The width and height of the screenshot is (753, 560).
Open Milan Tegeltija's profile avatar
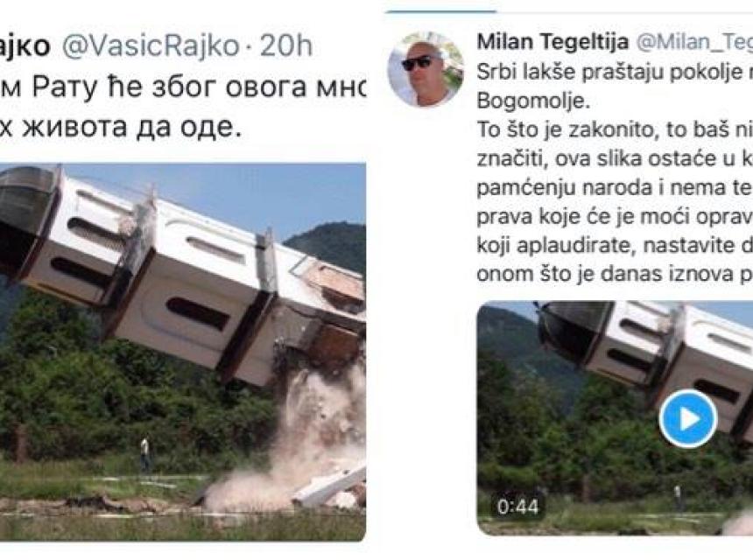pos(426,70)
